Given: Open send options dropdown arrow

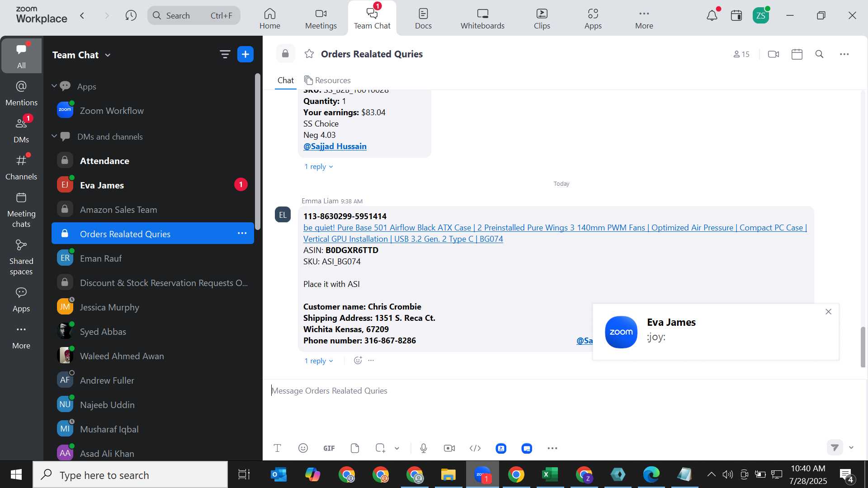Looking at the screenshot, I should (x=851, y=448).
